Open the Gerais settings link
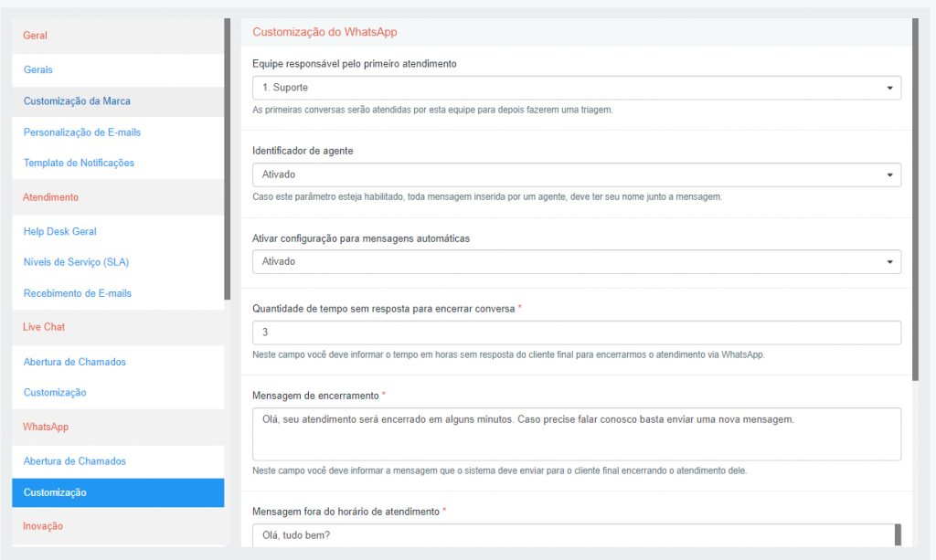This screenshot has width=936, height=560. pos(38,69)
